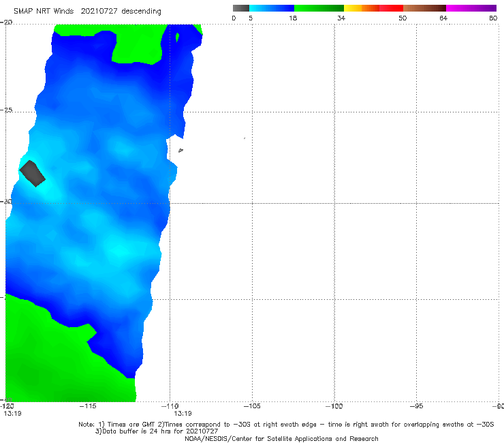Click the color bar label '64'

tap(443, 18)
